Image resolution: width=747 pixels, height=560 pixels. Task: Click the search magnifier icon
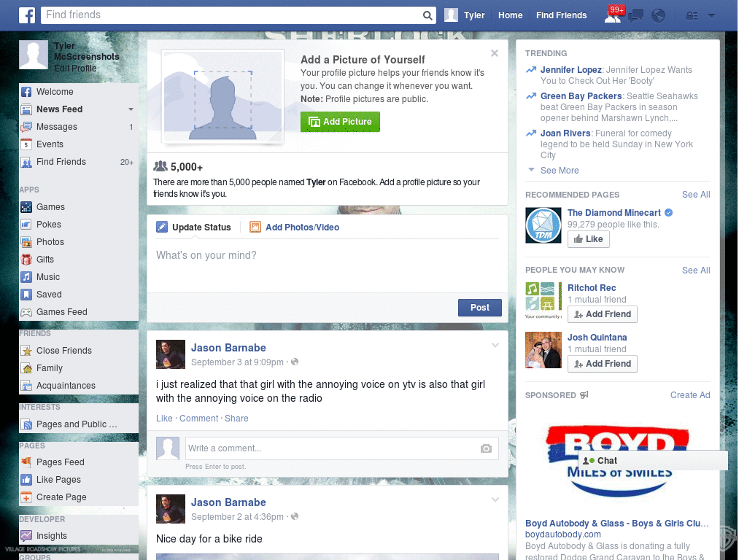tap(427, 15)
